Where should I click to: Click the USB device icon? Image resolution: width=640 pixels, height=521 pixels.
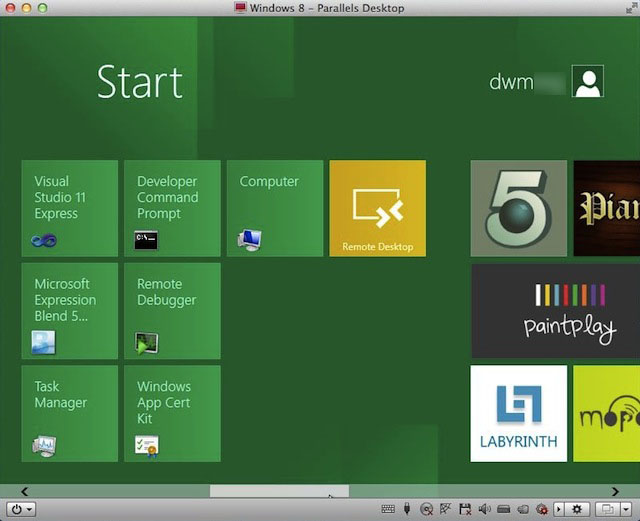(407, 508)
